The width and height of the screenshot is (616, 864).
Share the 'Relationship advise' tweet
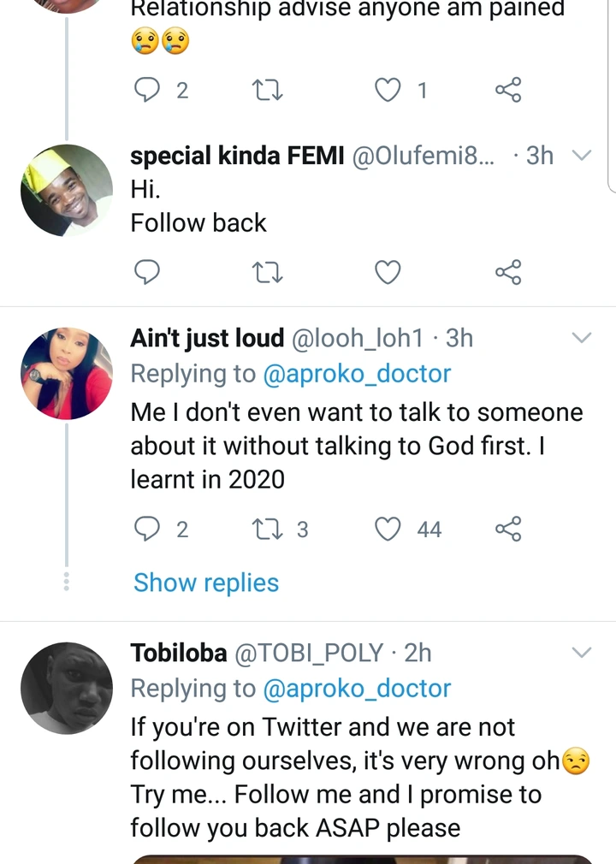pyautogui.click(x=508, y=90)
